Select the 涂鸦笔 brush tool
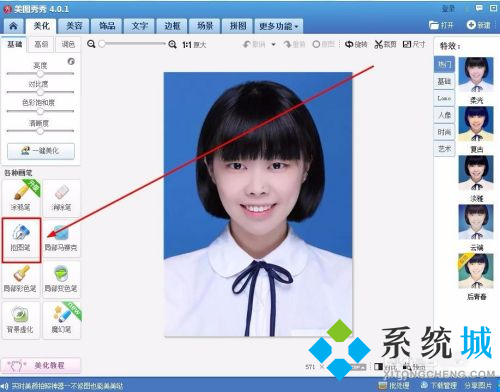Screen dimensions: 500x392 [x=21, y=198]
